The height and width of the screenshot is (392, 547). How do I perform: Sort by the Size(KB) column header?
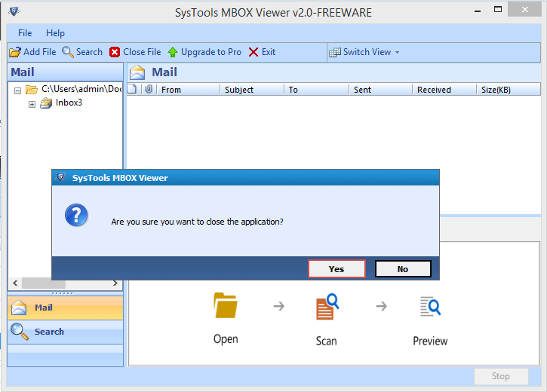click(509, 90)
